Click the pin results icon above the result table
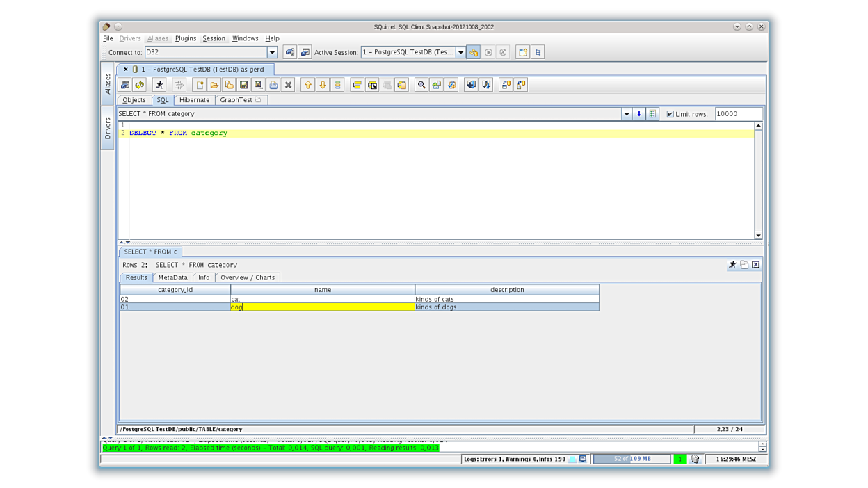The height and width of the screenshot is (488, 868). pyautogui.click(x=732, y=265)
